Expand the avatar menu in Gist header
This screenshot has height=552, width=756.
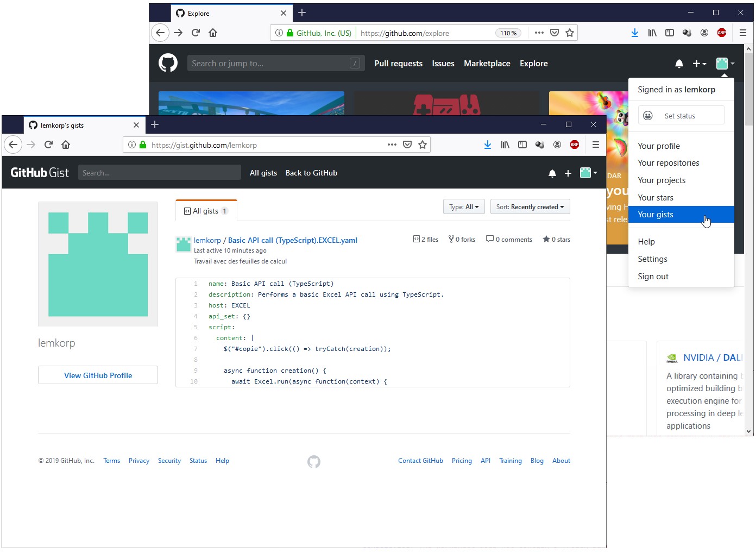588,173
